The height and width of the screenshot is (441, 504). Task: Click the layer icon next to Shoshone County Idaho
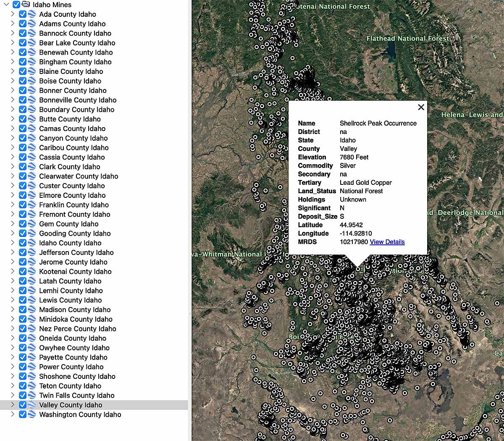(x=32, y=376)
